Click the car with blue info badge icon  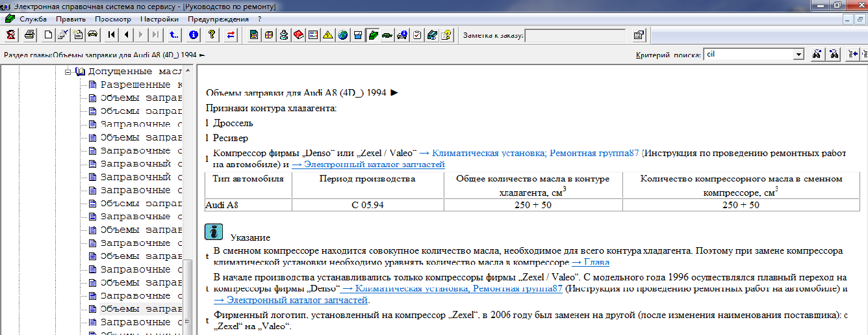coord(402,35)
